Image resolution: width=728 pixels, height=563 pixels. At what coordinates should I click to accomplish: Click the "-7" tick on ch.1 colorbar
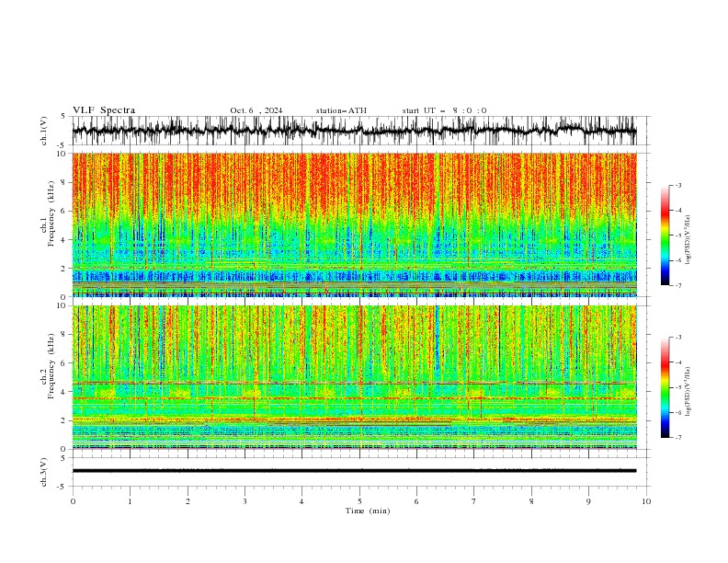coord(677,285)
